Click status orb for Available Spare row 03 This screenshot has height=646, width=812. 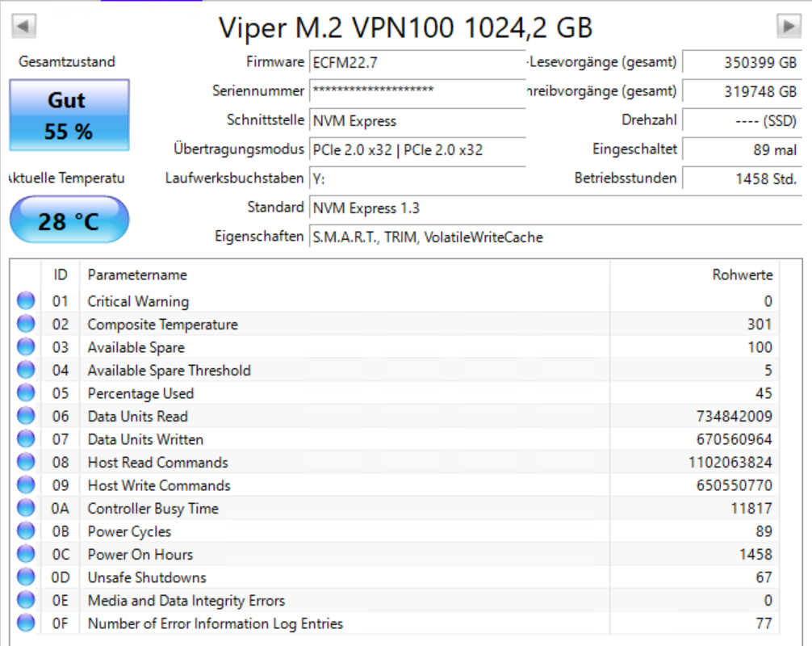[26, 346]
